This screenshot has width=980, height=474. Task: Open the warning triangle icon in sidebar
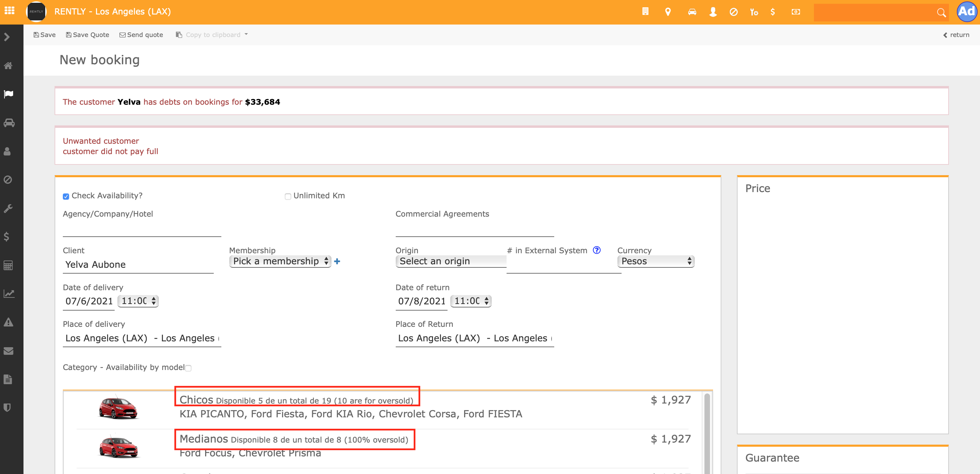coord(8,322)
